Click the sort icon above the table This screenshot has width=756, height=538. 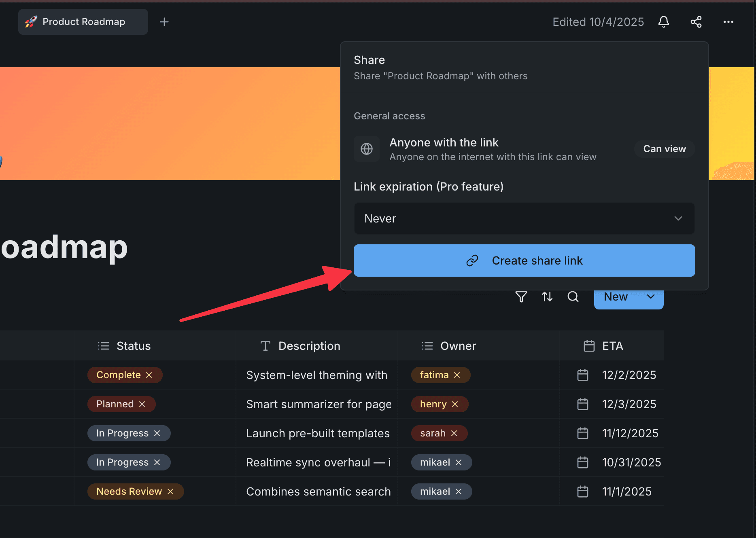pos(547,297)
